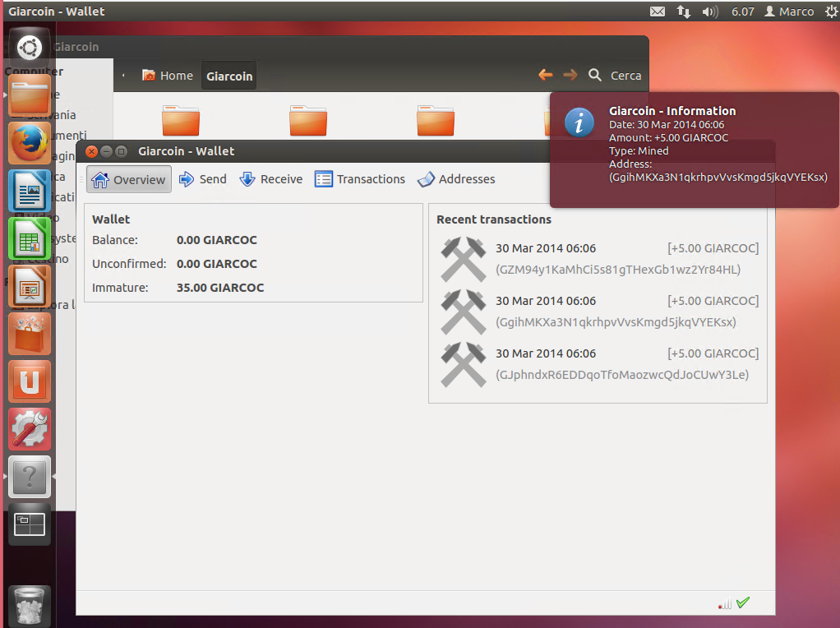Open System Settings from the launcher

[x=30, y=429]
